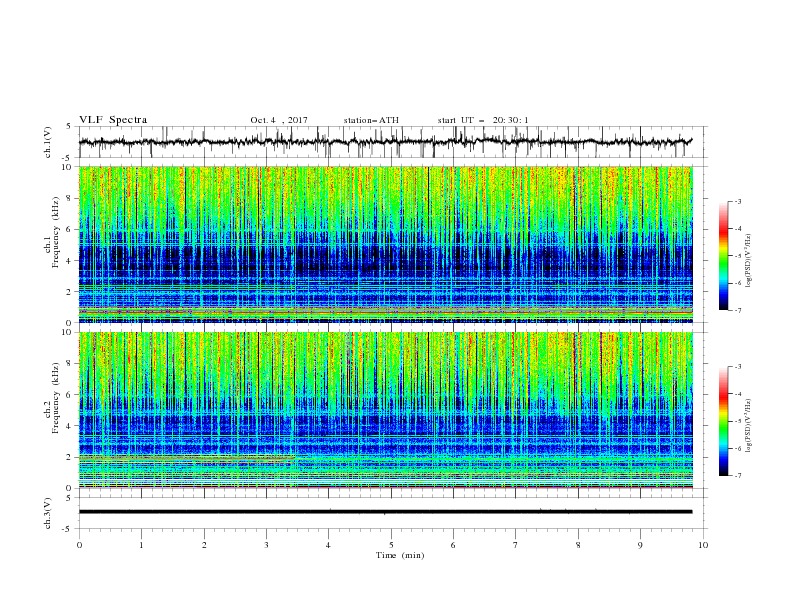Viewport: 792px width, 612px height.
Task: Click the "station=ATH" header text
Action: point(371,120)
